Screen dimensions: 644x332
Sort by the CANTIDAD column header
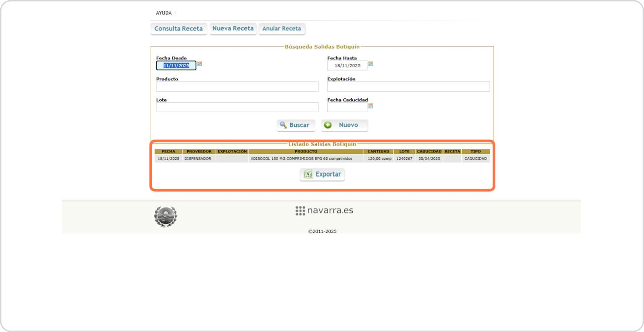pyautogui.click(x=378, y=152)
